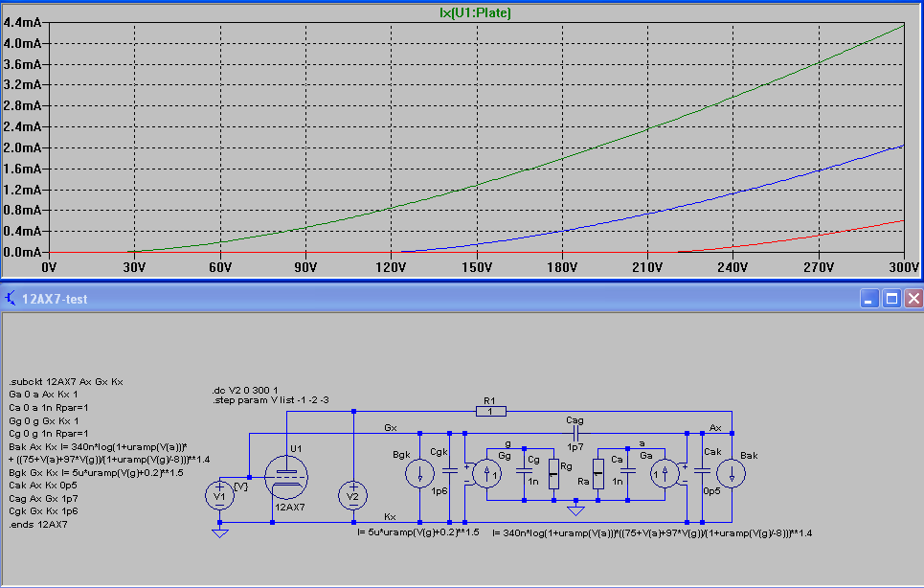Select the V2 voltage source symbol
Image resolution: width=924 pixels, height=588 pixels.
[x=353, y=495]
